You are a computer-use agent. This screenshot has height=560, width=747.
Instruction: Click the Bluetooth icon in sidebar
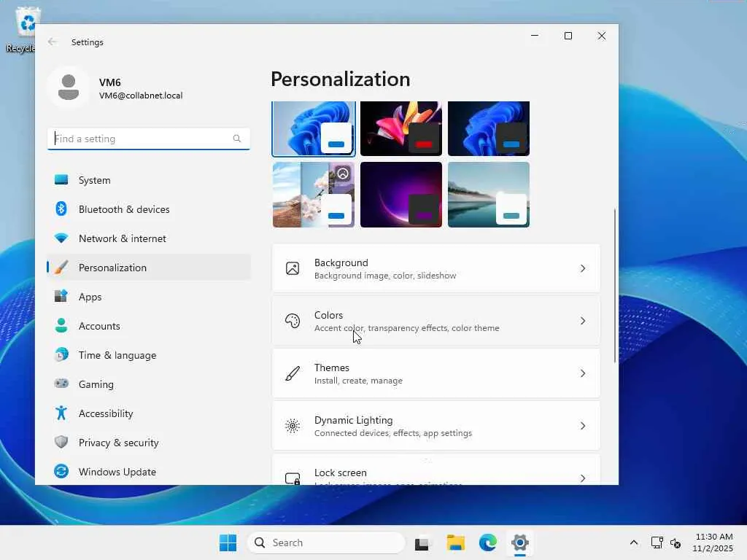click(x=61, y=209)
